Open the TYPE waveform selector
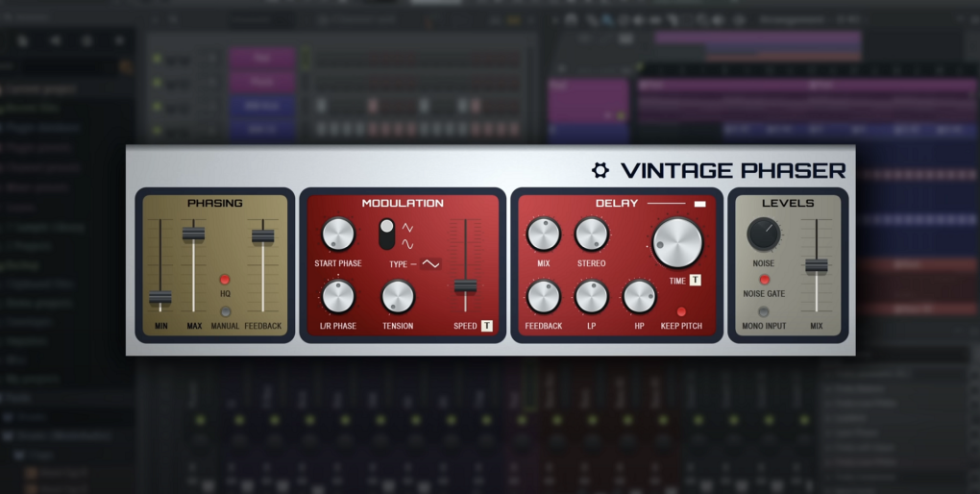 [x=430, y=264]
